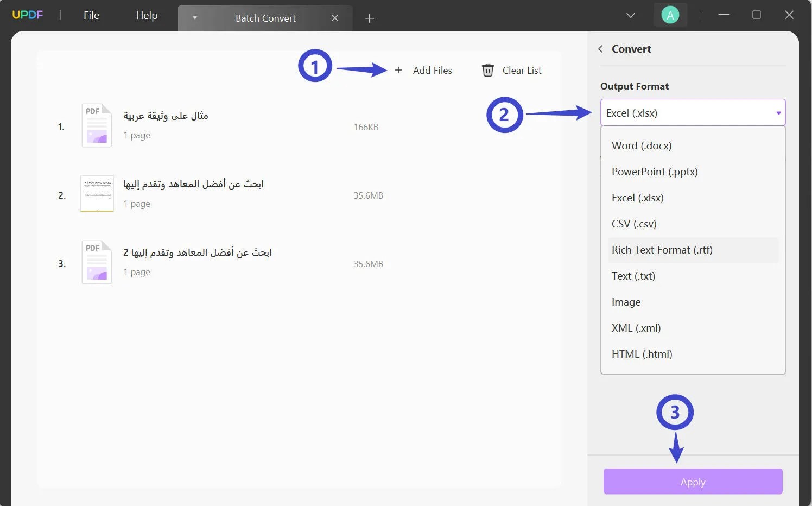Expand the tab list chevron on Batch Convert tab
The width and height of the screenshot is (812, 506).
(x=194, y=18)
